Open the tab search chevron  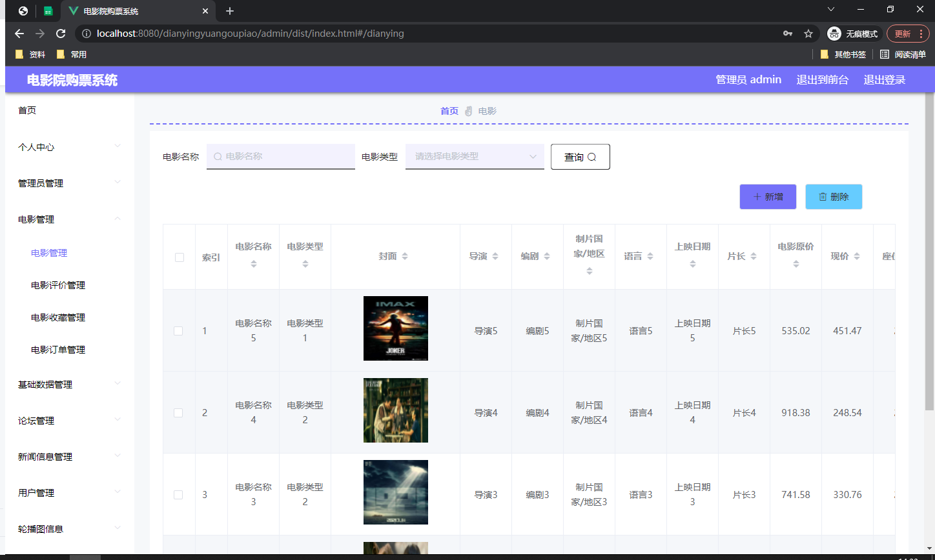(831, 9)
